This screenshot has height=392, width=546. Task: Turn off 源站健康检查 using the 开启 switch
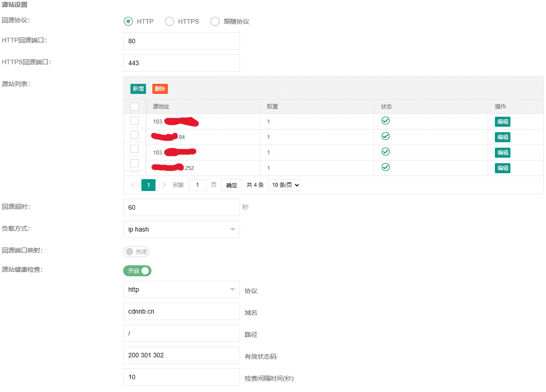pos(137,270)
